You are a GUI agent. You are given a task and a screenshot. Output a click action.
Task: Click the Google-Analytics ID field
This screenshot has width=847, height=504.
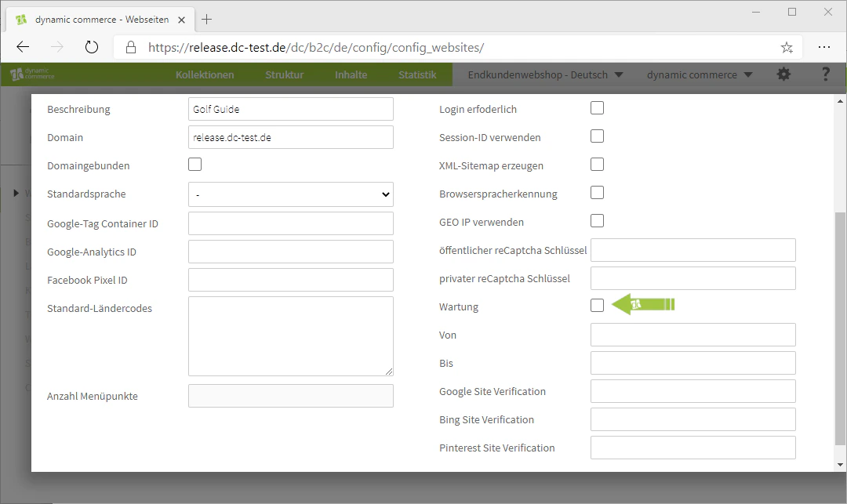pyautogui.click(x=291, y=252)
